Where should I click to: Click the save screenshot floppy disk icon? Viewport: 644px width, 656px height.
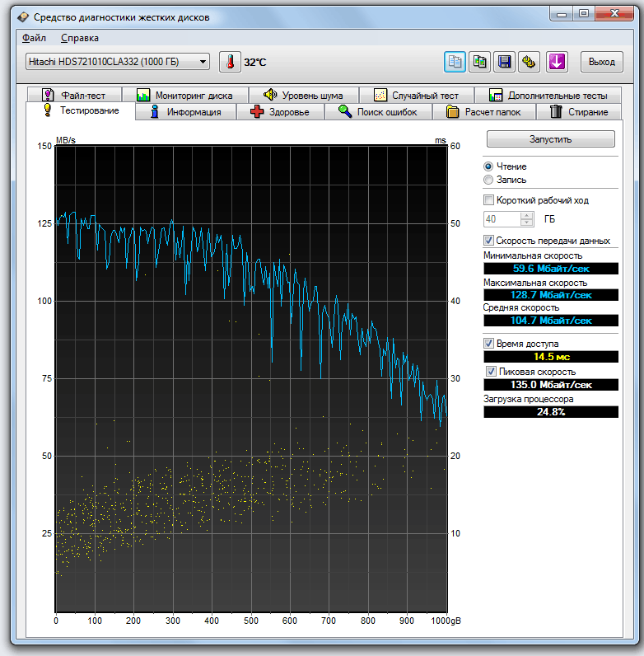point(504,62)
